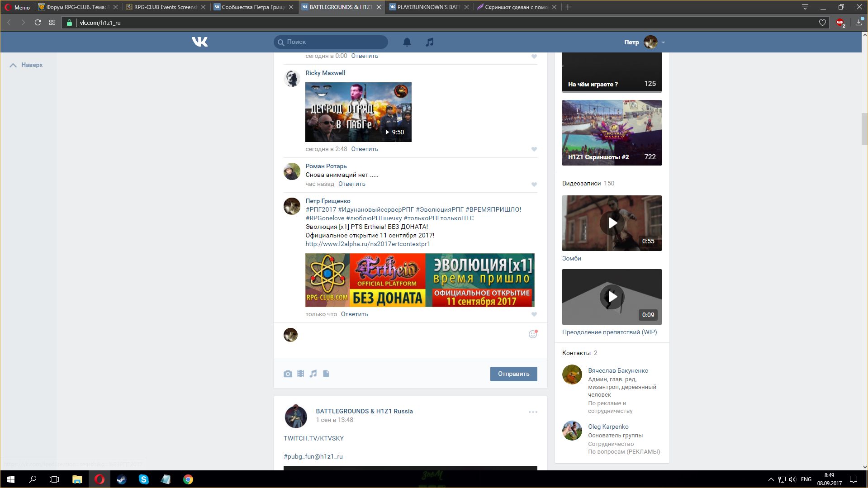This screenshot has height=488, width=868.
Task: Attach a photo with the camera icon
Action: (x=288, y=374)
